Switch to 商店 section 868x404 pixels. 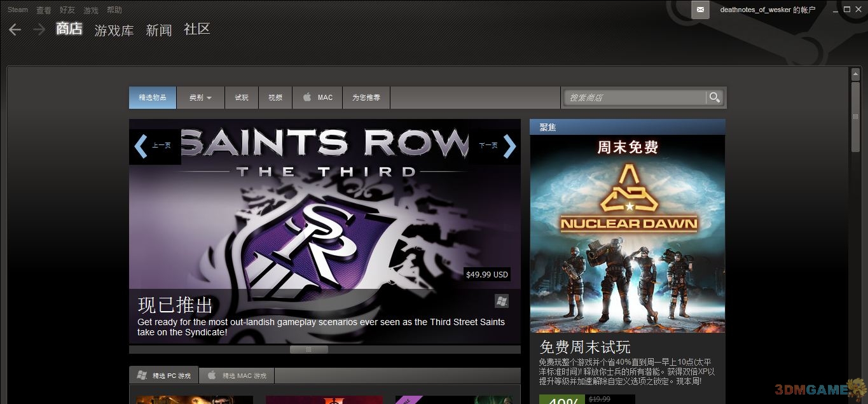click(69, 29)
